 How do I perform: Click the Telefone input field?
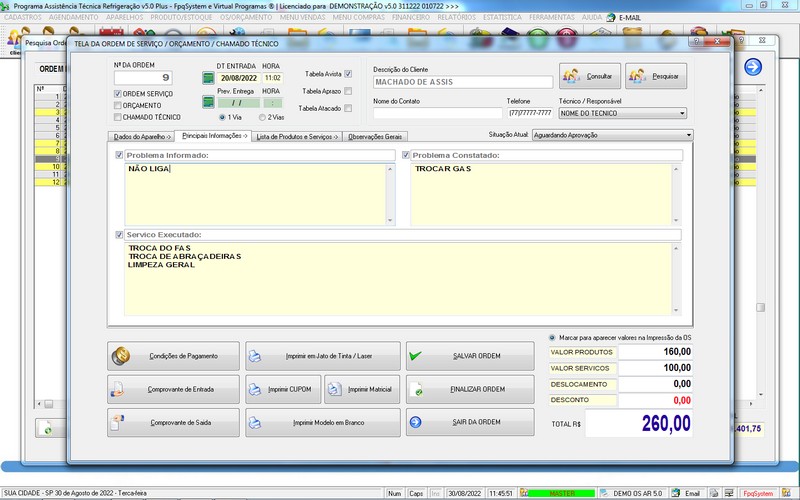point(530,113)
